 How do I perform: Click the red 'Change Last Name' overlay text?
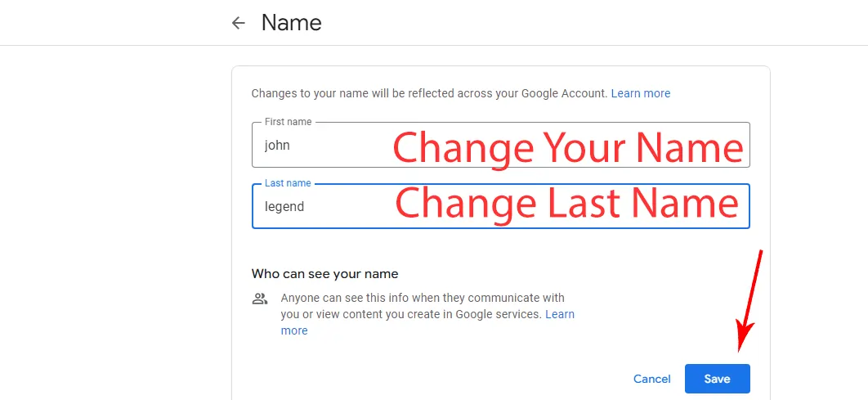click(x=567, y=204)
